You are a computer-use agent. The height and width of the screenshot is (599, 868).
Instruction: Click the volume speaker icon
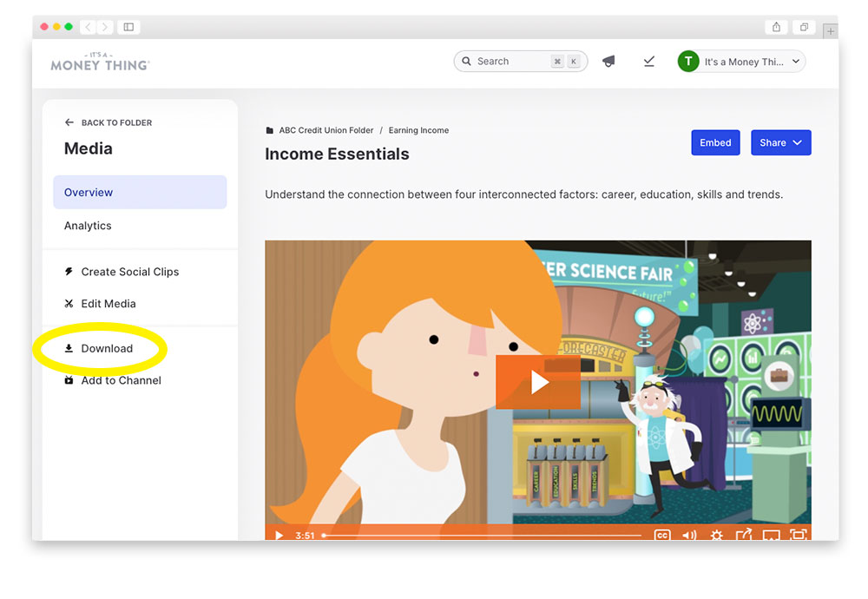coord(689,535)
